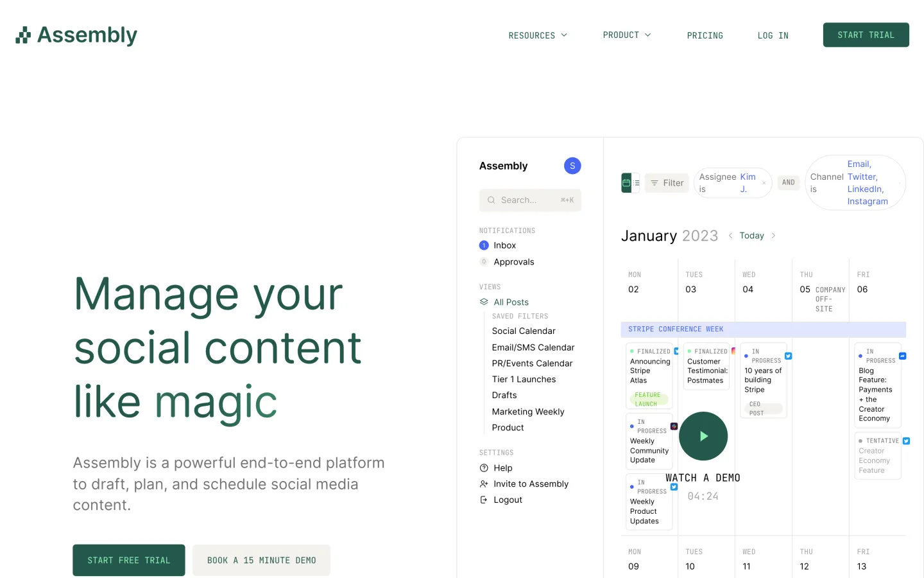Open the Assignee is Kim J. filter

pos(733,183)
